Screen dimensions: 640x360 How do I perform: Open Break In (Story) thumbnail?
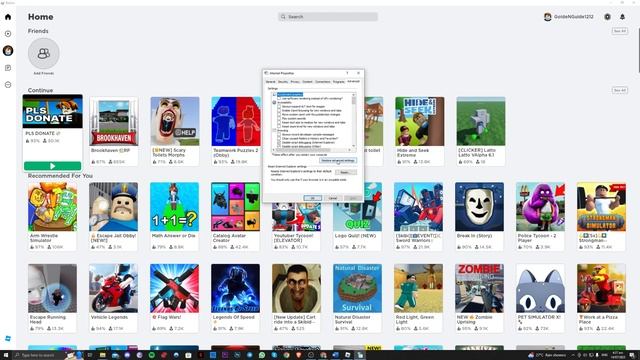480,207
